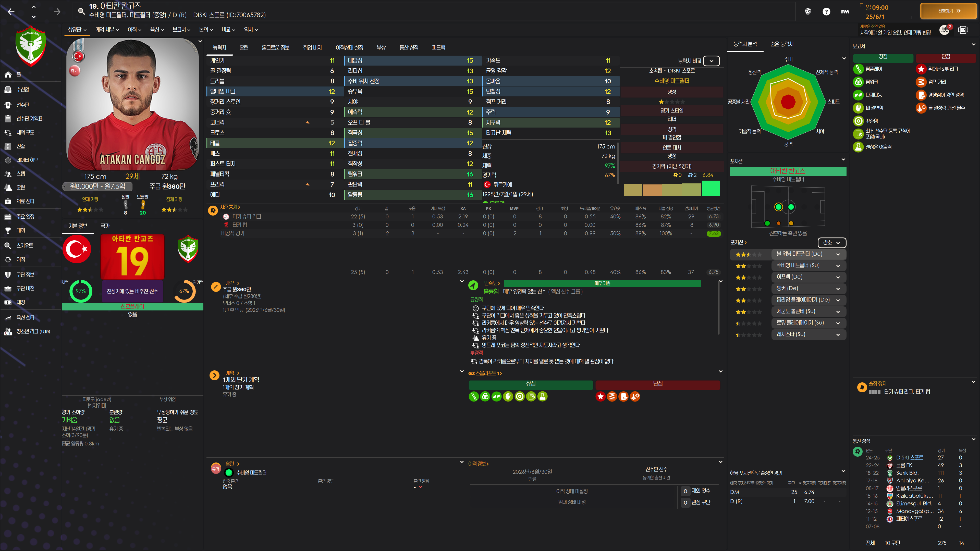
Task: Open 능력치 비교 dropdown
Action: 711,61
